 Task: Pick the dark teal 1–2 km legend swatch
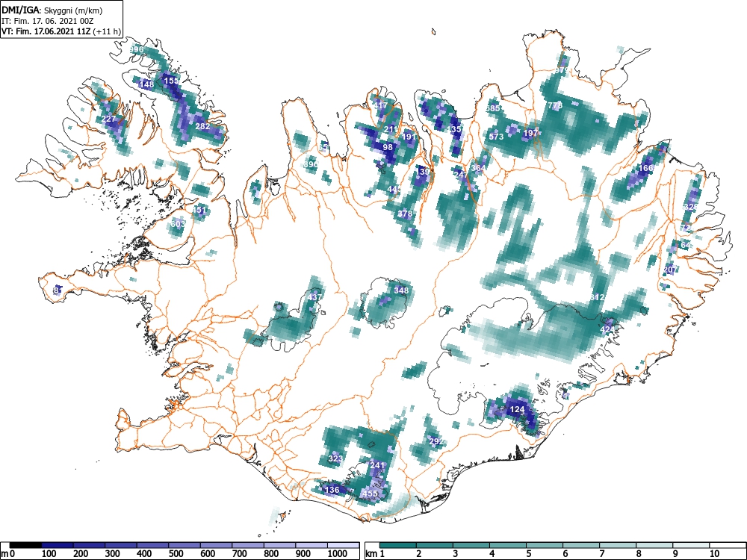click(x=398, y=545)
